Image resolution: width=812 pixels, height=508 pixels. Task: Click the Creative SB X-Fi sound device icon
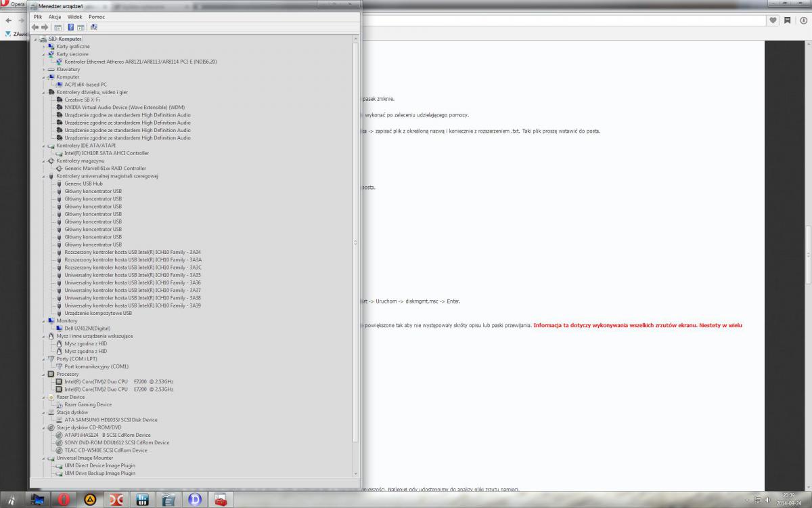click(x=60, y=100)
